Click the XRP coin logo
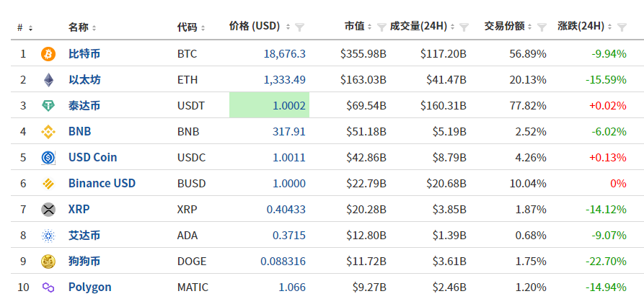The image size is (644, 299). click(48, 210)
